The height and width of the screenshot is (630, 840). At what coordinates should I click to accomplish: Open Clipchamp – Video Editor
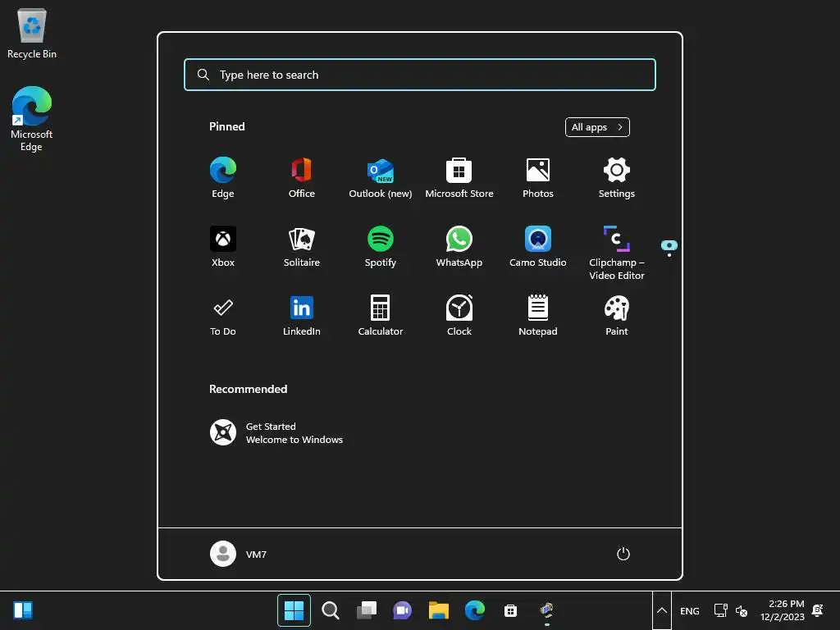tap(617, 253)
